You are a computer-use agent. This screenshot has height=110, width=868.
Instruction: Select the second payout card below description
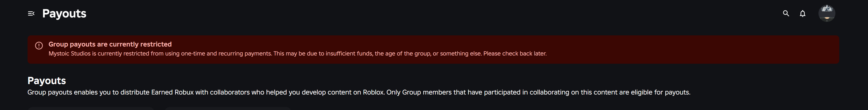tap(228, 108)
